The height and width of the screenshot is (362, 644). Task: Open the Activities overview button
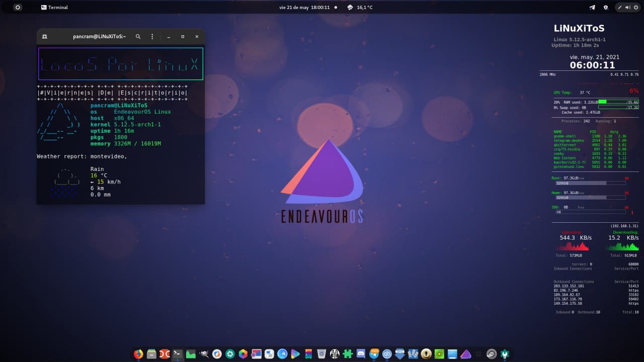18,8
